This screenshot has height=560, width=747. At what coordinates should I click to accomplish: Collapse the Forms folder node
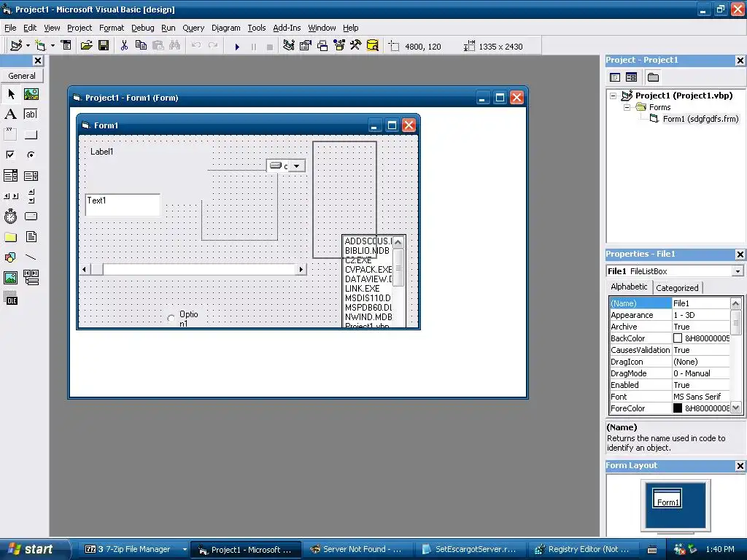(627, 108)
